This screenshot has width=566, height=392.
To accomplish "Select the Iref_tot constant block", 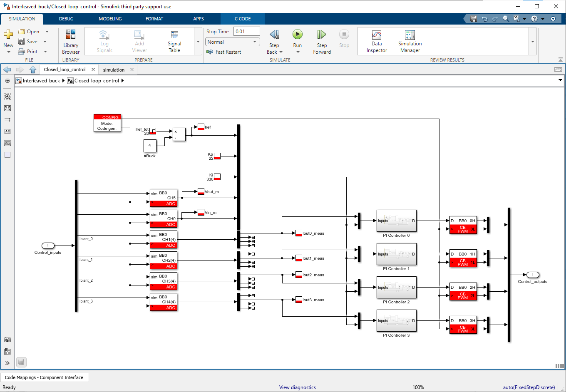I will [153, 131].
